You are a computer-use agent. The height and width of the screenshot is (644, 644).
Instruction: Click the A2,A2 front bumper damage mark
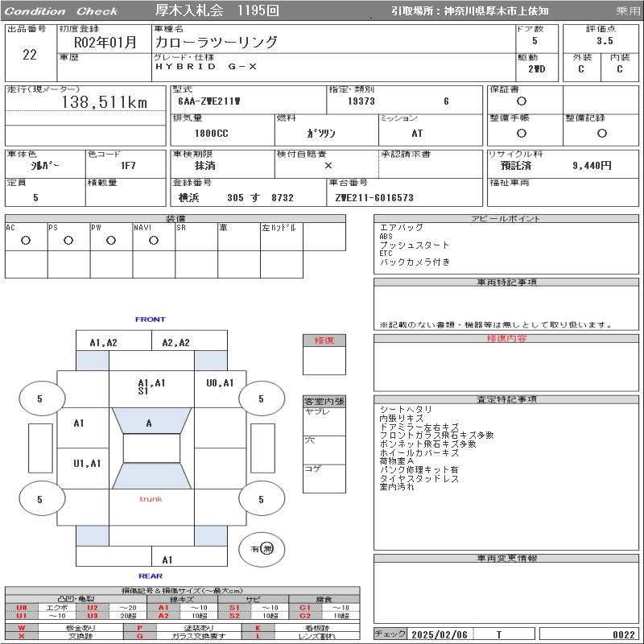175,342
